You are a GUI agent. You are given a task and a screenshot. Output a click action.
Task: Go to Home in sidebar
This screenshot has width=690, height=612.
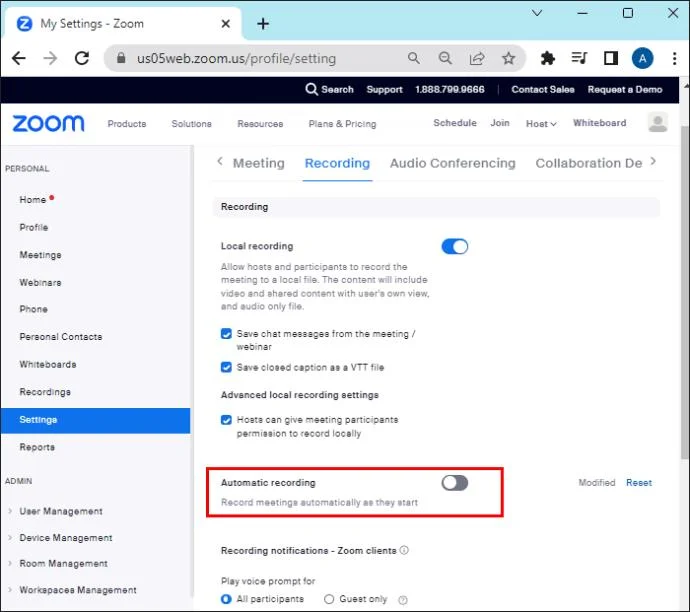click(x=33, y=200)
